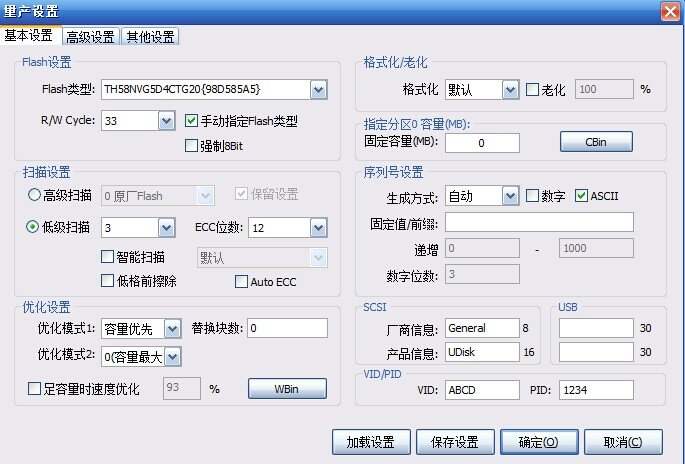
Task: Click the 保存设置 button
Action: (454, 441)
